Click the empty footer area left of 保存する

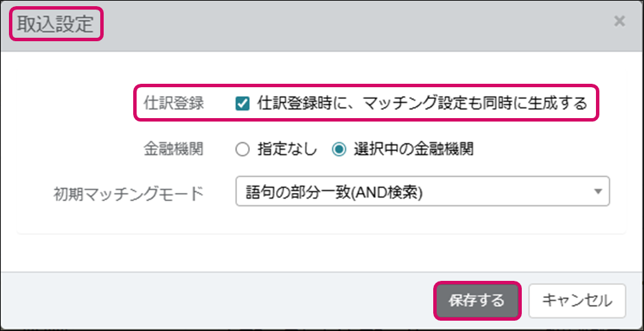(206, 301)
